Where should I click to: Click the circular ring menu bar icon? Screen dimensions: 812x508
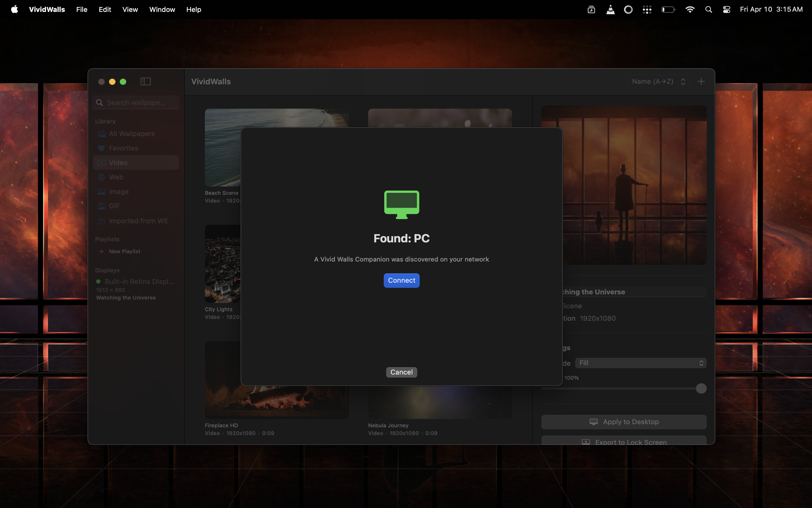point(628,9)
